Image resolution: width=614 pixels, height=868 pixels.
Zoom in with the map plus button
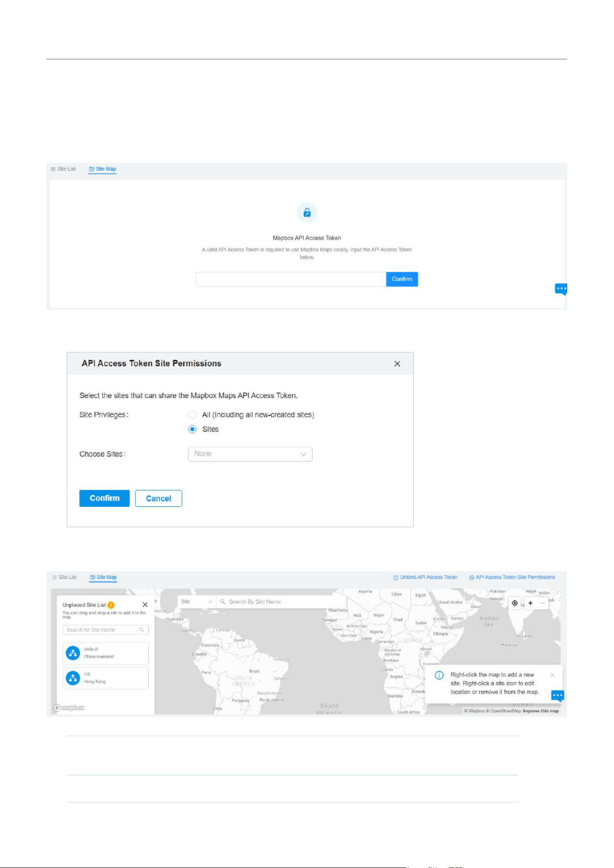(x=531, y=603)
